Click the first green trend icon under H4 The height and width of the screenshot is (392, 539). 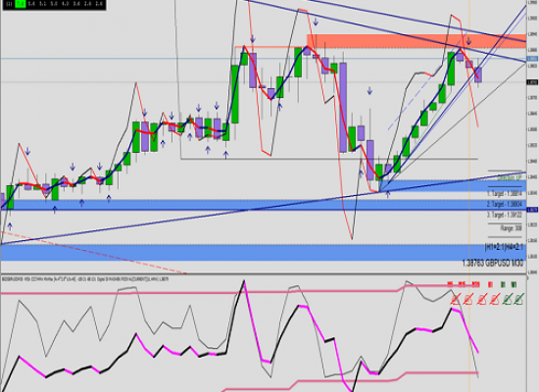coord(507,300)
